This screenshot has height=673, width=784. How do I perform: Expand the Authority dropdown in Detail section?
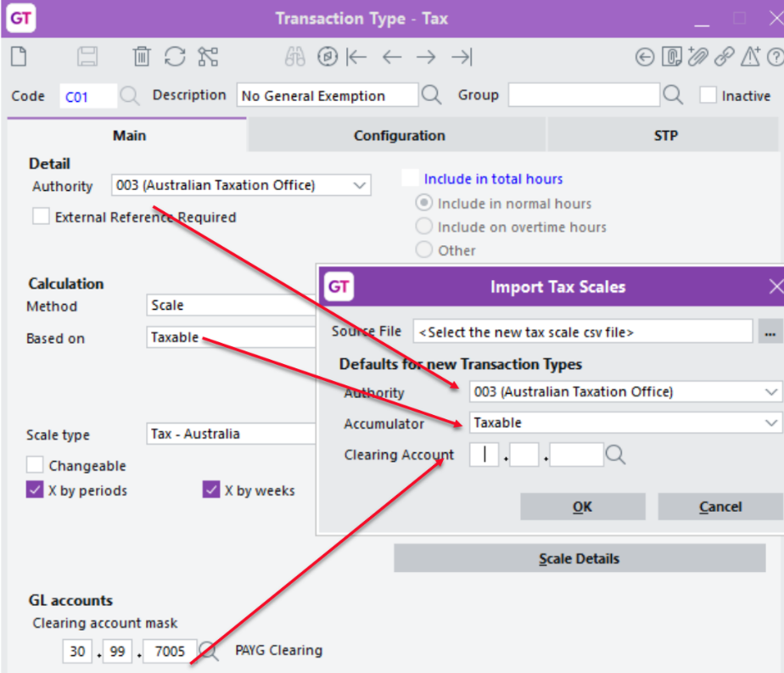click(360, 185)
